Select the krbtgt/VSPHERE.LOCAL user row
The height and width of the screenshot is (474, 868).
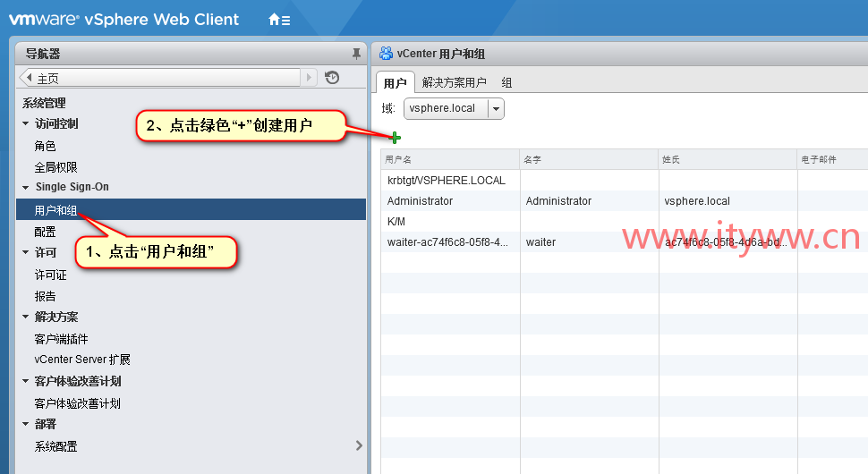(x=625, y=181)
